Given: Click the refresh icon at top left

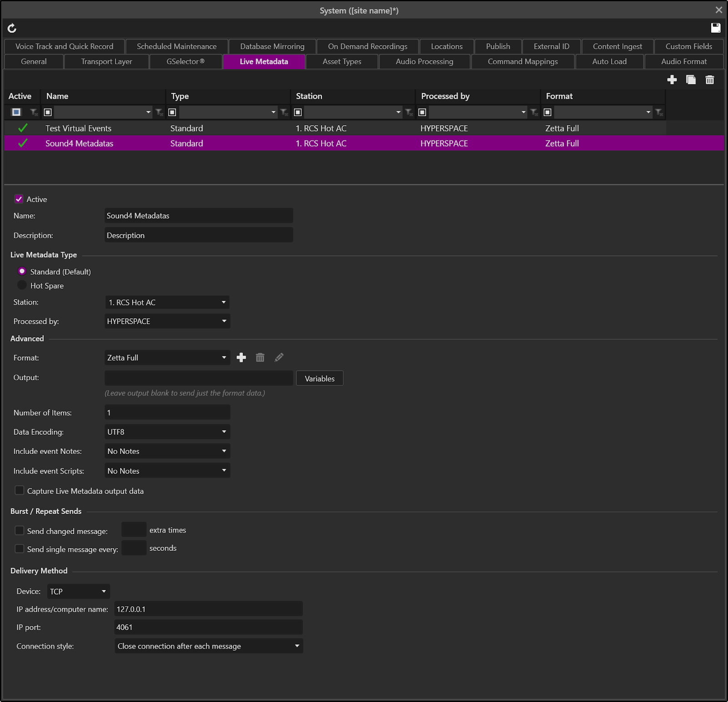Looking at the screenshot, I should [12, 28].
